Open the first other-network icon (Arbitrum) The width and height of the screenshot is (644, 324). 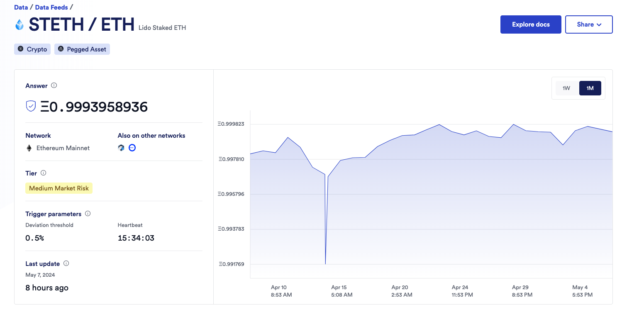(121, 148)
